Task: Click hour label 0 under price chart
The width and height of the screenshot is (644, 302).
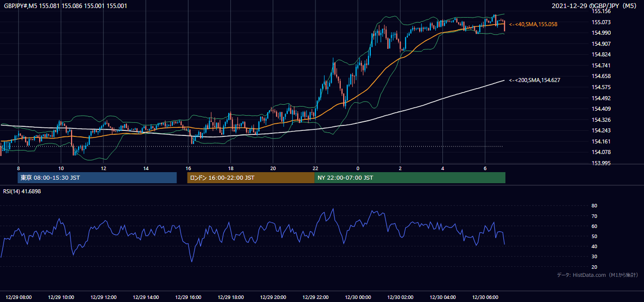Action: pos(358,168)
